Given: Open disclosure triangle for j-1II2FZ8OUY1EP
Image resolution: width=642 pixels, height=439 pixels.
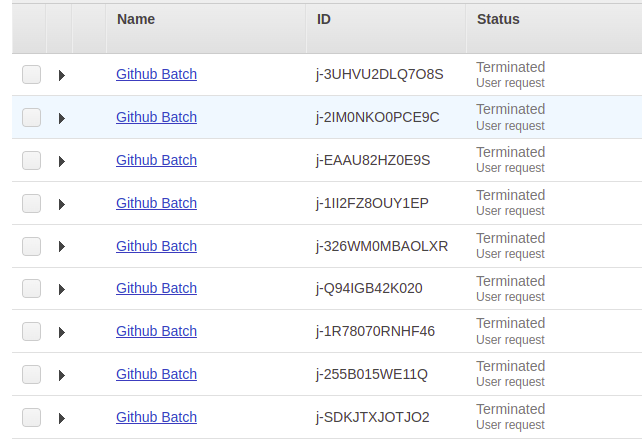Looking at the screenshot, I should pyautogui.click(x=62, y=204).
